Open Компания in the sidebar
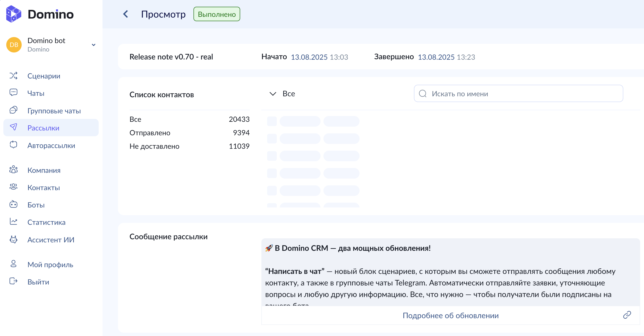644x336 pixels. pos(44,170)
